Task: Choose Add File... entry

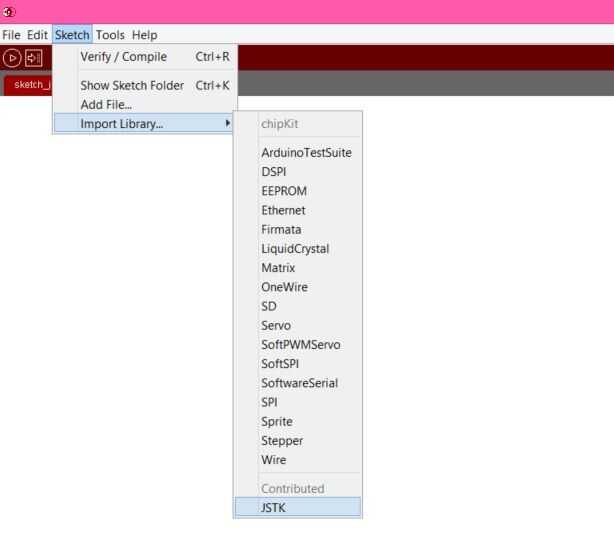Action: coord(145,105)
